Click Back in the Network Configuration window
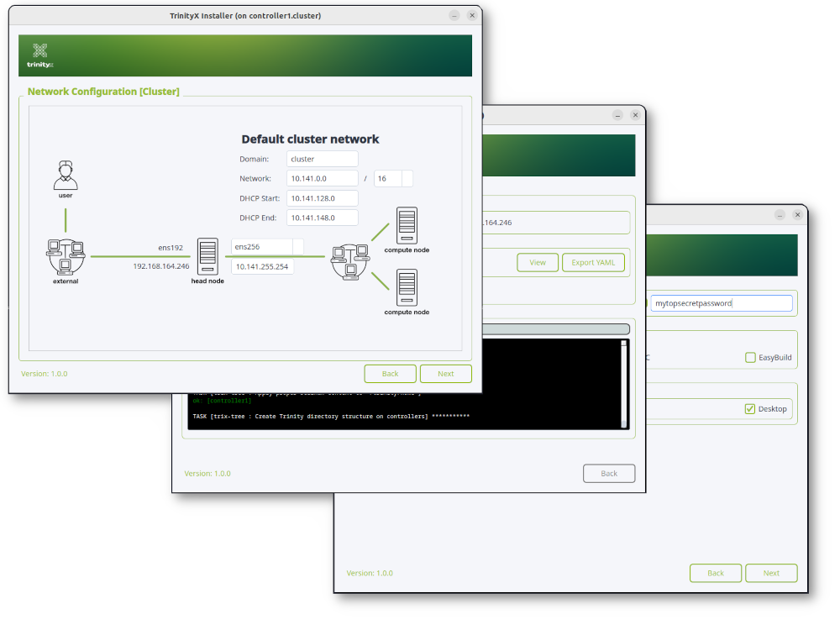The width and height of the screenshot is (840, 630). (390, 374)
